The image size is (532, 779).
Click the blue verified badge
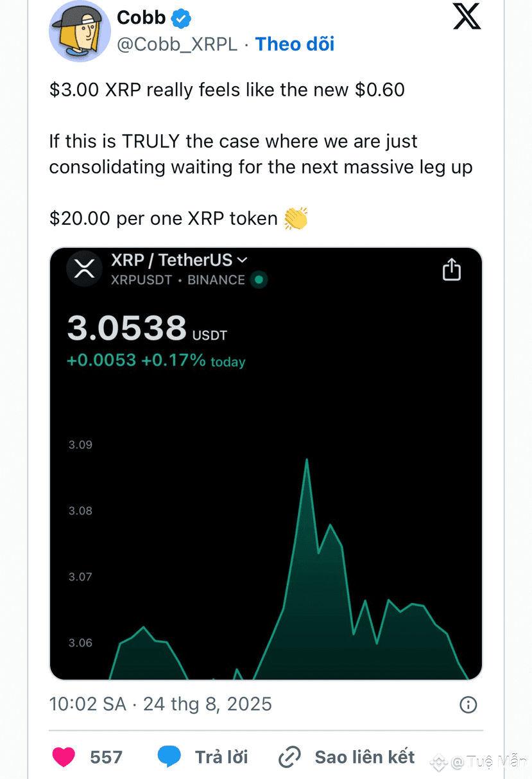tap(182, 18)
